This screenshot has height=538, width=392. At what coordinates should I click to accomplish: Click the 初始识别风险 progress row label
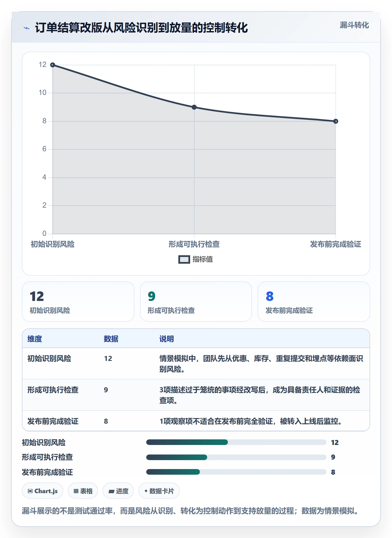click(x=44, y=442)
